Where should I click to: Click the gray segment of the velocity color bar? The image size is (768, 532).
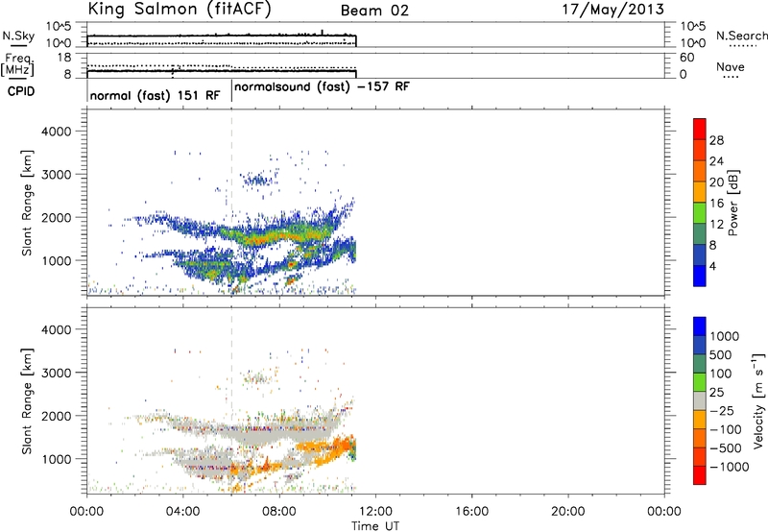tap(700, 400)
